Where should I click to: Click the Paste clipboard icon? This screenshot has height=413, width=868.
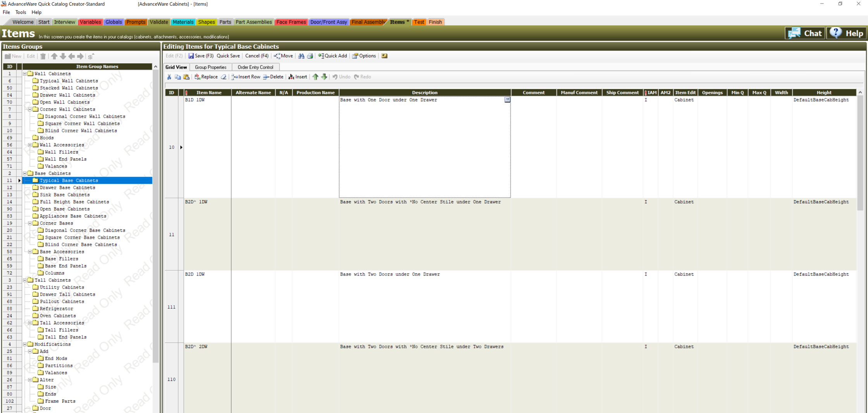[186, 77]
